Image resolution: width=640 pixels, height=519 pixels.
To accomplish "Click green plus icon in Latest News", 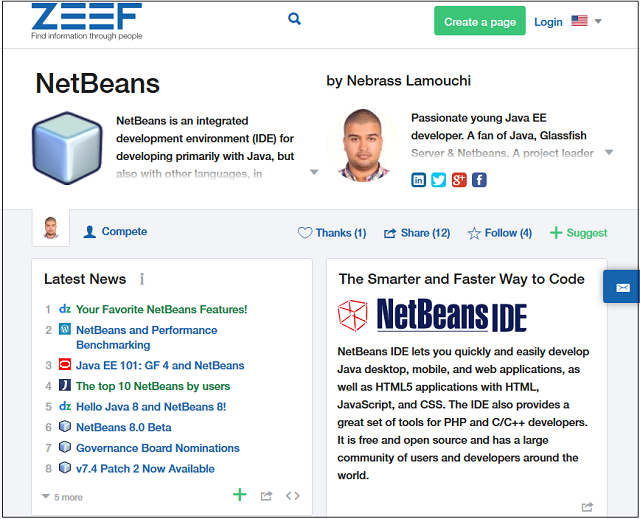I will [x=240, y=495].
